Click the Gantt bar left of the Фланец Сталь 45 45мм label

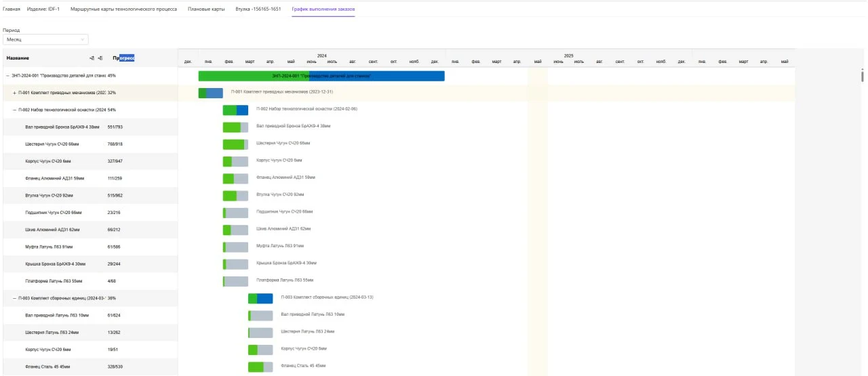pos(260,367)
